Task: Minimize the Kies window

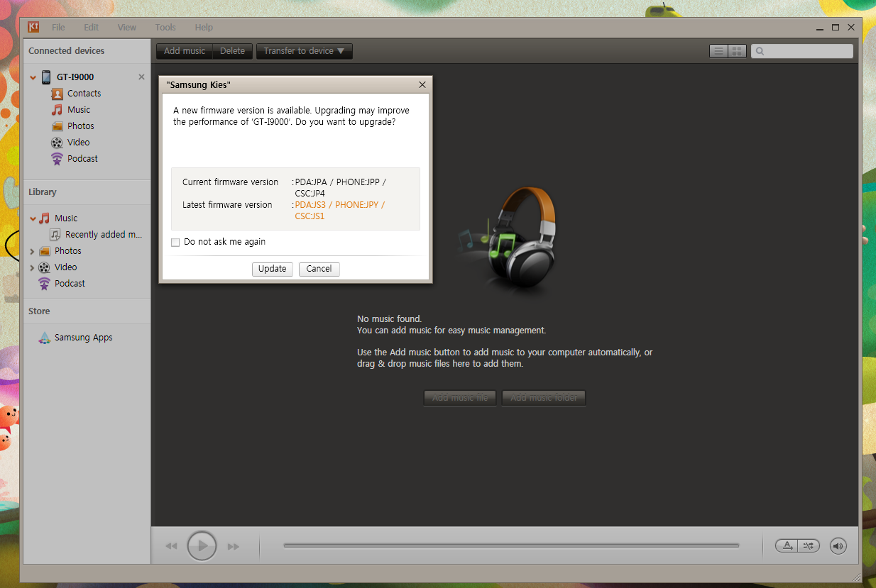Action: pyautogui.click(x=821, y=28)
